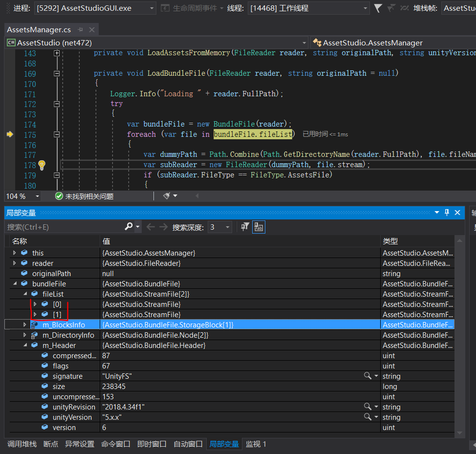Open the 局部变量 window options dropdown

(x=437, y=213)
